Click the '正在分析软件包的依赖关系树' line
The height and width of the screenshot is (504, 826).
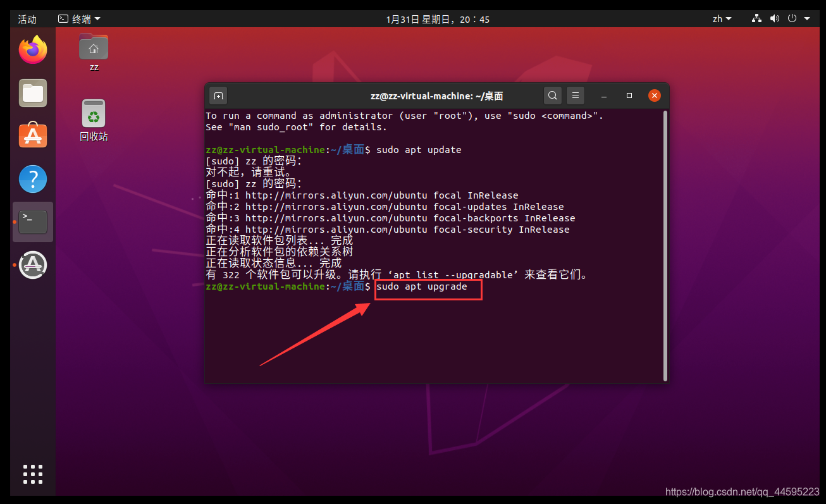coord(280,252)
